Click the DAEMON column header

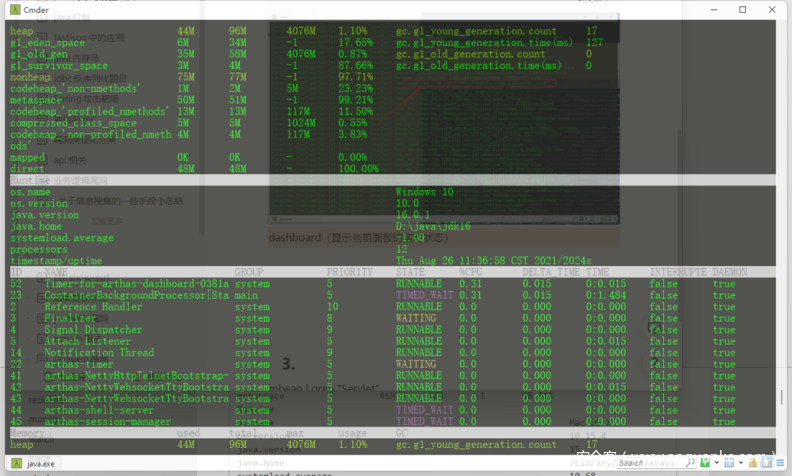(x=730, y=272)
